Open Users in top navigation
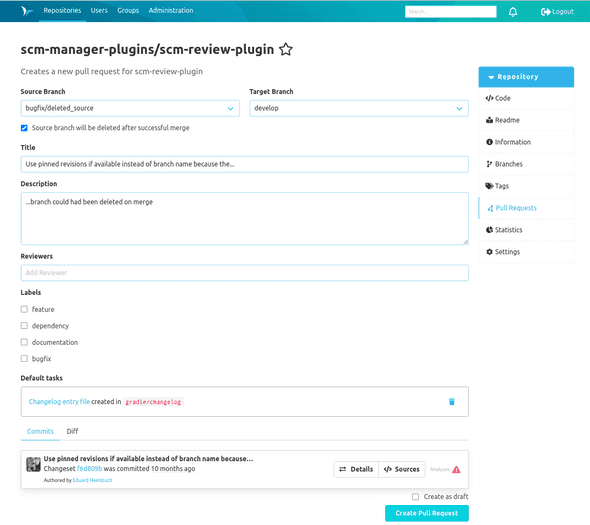590x525 pixels. pos(99,11)
